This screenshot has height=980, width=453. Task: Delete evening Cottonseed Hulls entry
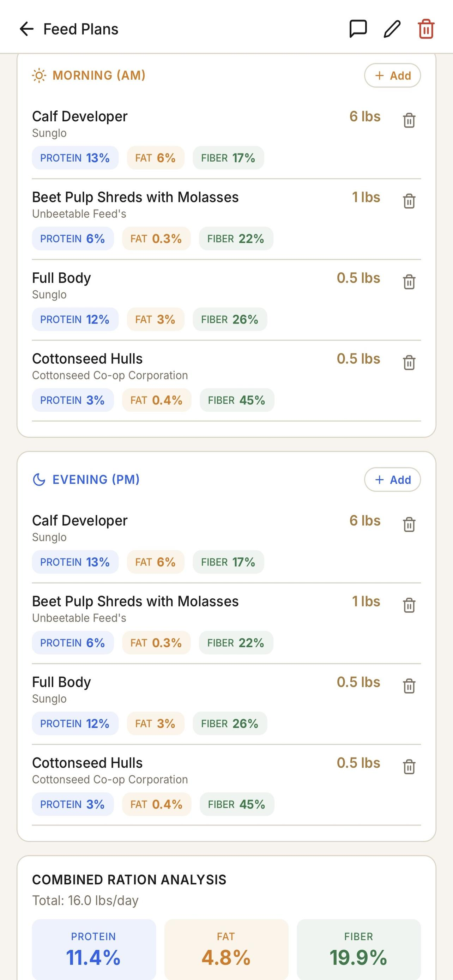pos(409,767)
